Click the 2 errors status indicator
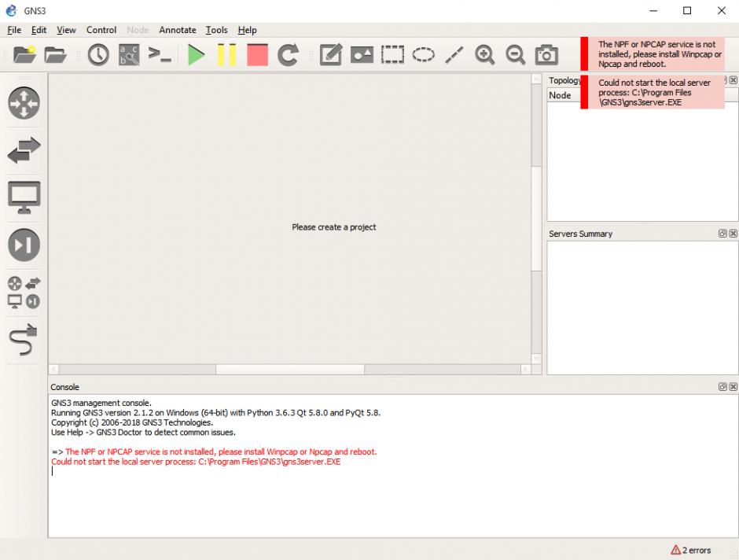Viewport: 739px width, 560px height. point(691,550)
